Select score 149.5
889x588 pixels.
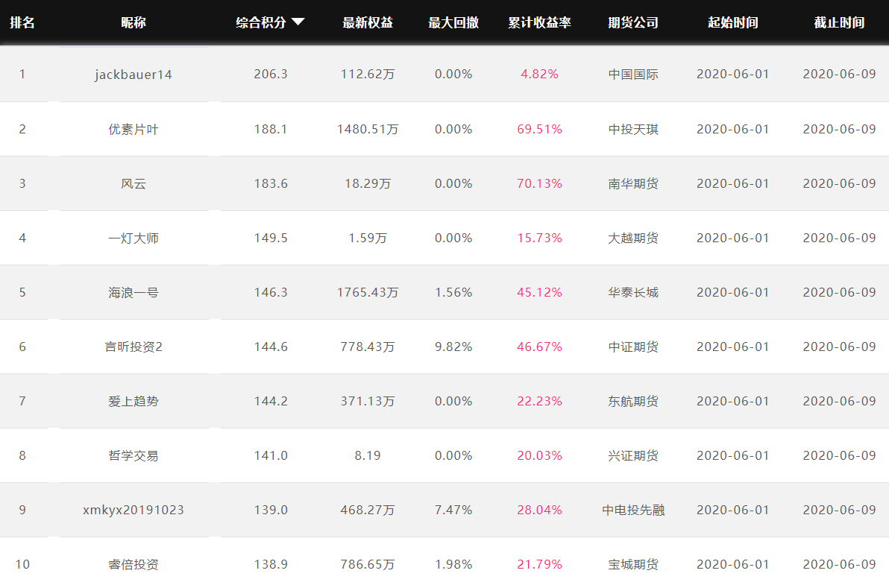271,238
